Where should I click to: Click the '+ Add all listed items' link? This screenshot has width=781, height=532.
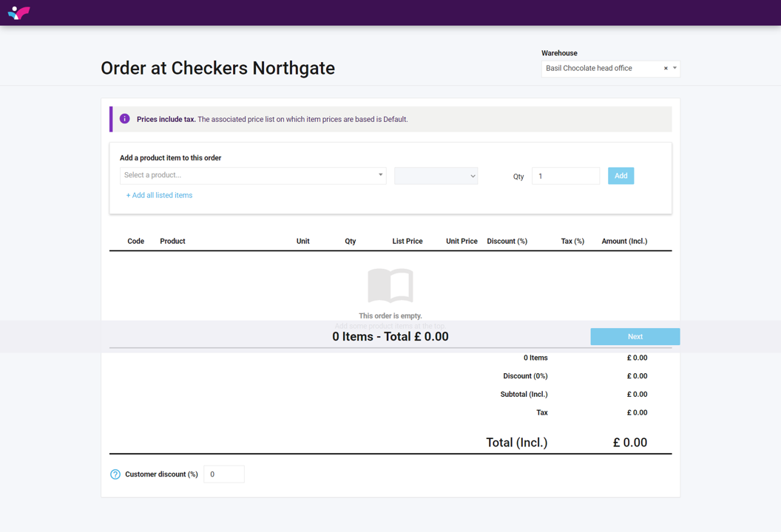coord(159,195)
